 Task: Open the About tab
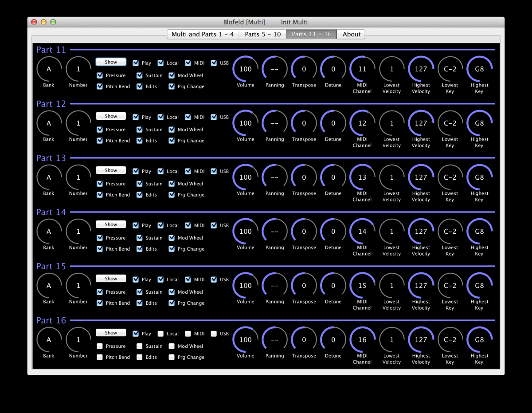352,34
